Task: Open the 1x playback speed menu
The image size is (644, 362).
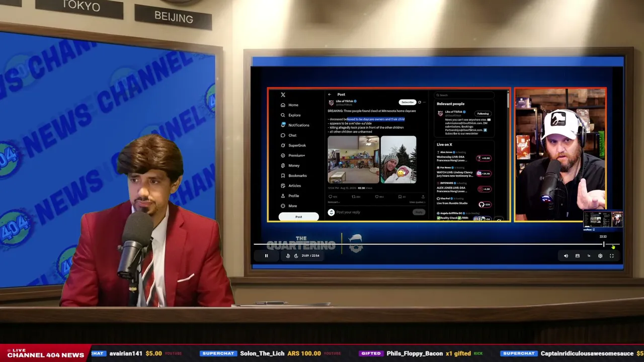Action: [589, 256]
